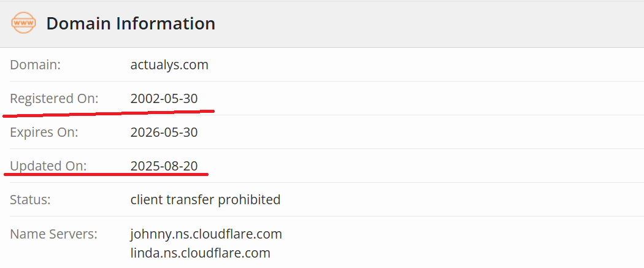Select the actualys.com domain value

(169, 64)
